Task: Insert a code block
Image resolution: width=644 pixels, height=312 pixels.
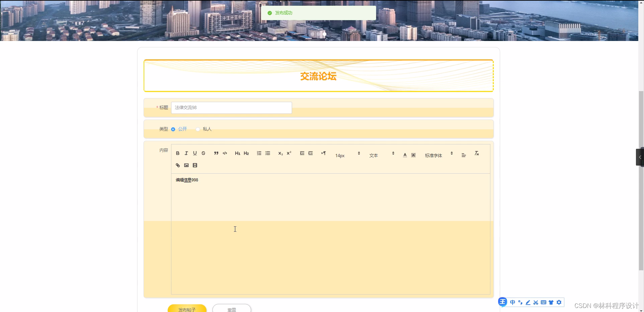Action: pos(225,153)
